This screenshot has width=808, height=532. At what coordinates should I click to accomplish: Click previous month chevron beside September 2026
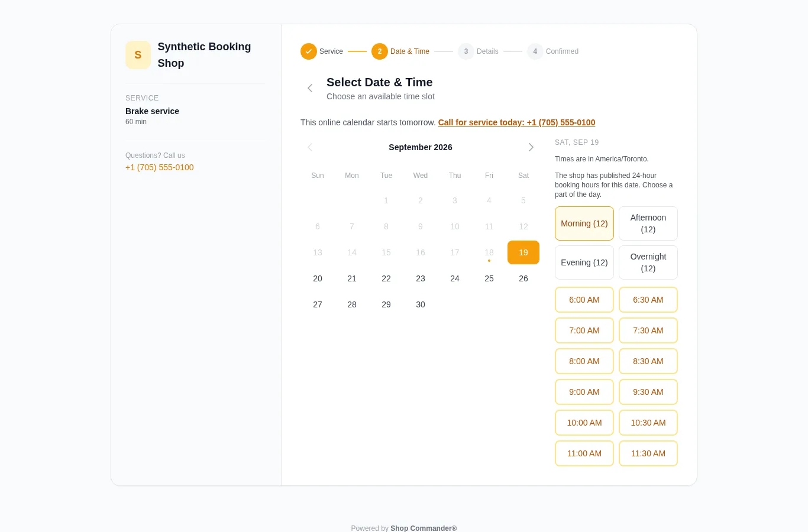(310, 147)
